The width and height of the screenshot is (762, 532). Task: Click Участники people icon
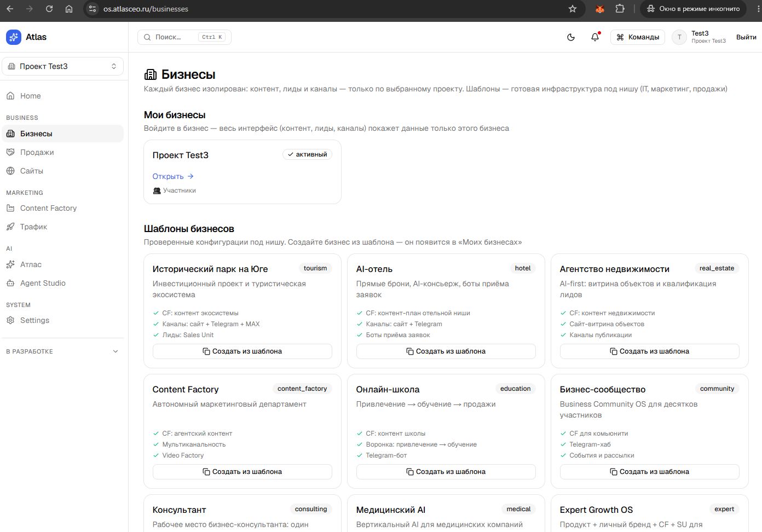[x=157, y=190]
